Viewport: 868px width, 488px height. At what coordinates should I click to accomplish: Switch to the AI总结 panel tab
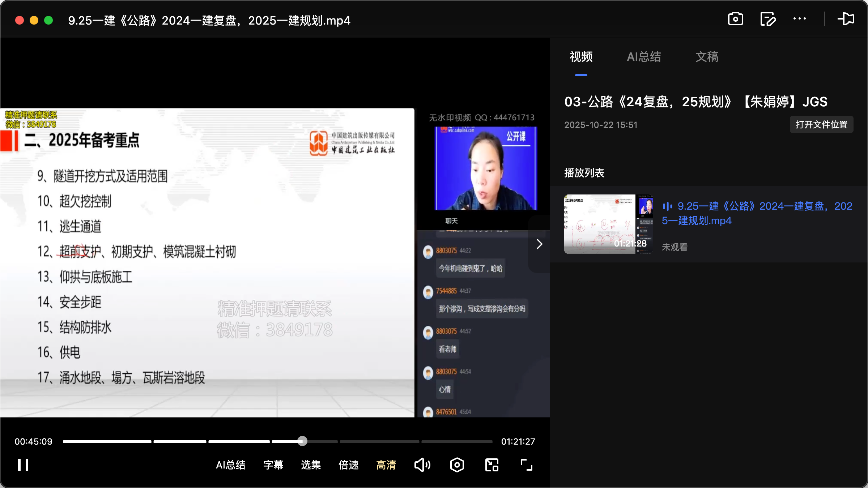[644, 57]
